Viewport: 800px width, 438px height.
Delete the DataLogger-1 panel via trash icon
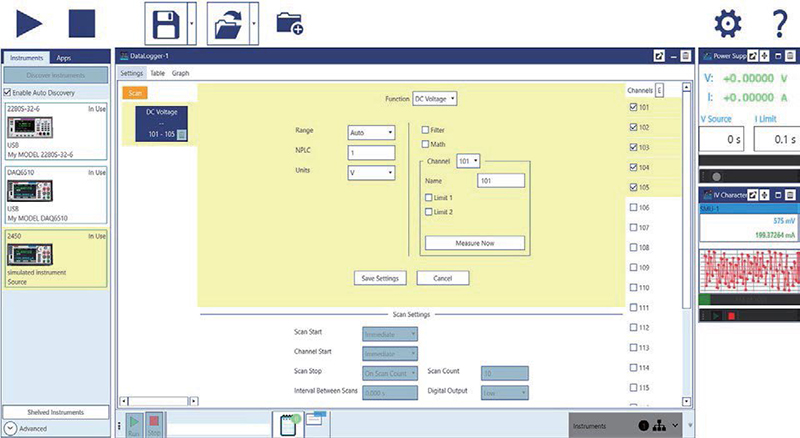pos(686,56)
